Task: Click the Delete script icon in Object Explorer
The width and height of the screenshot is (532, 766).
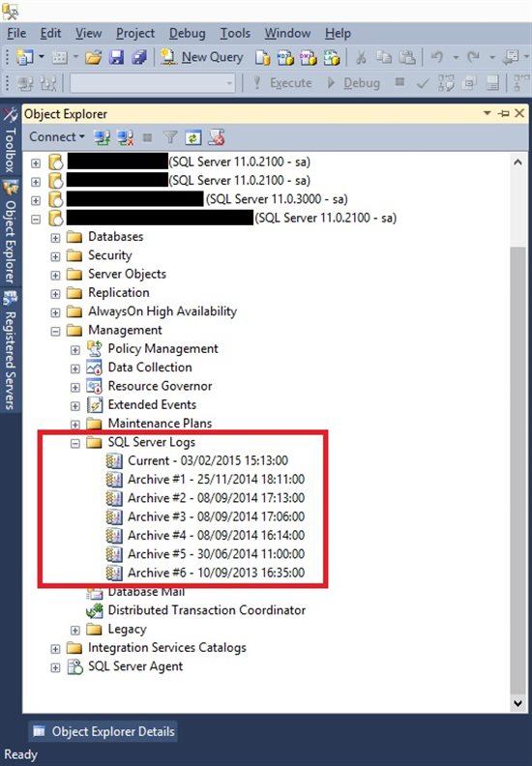Action: (216, 137)
